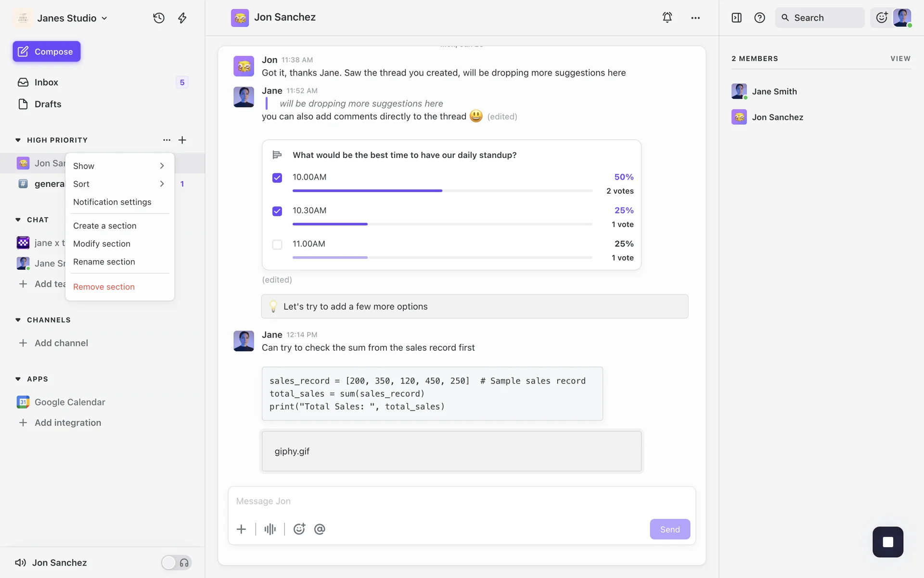Check the 11.00AM poll option
Screen dimensions: 924x578
[277, 245]
